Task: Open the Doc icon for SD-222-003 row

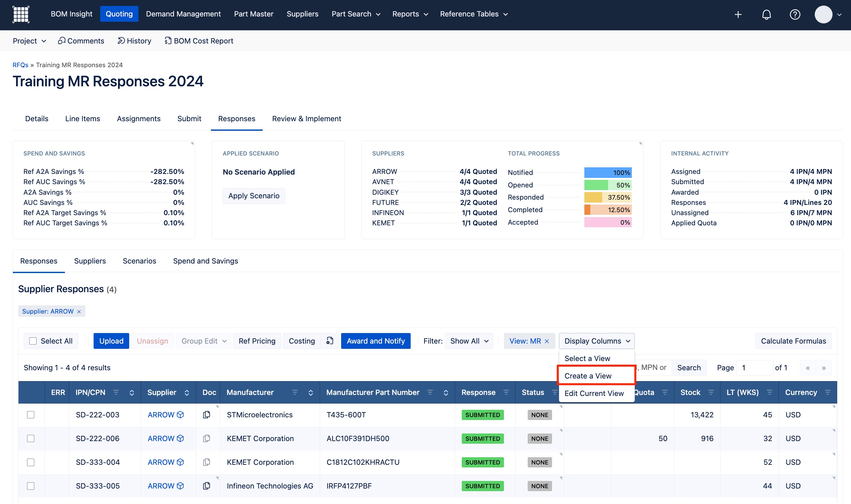Action: [206, 415]
